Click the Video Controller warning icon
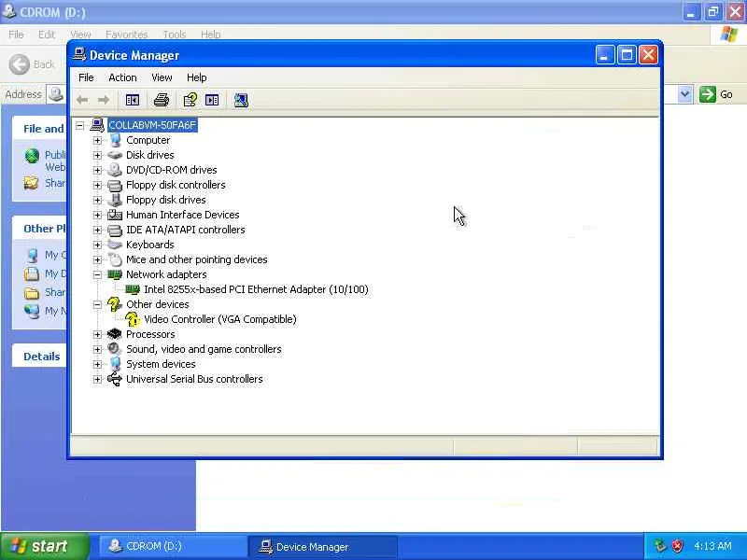The height and width of the screenshot is (560, 747). coord(133,319)
